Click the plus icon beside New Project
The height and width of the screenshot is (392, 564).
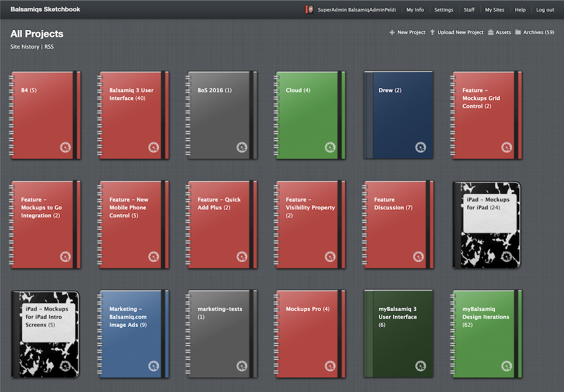392,32
